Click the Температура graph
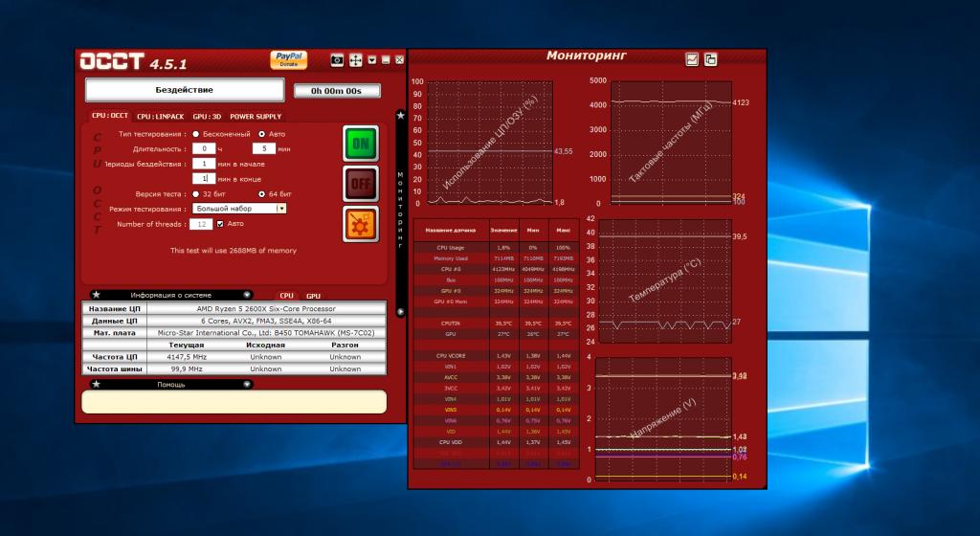The height and width of the screenshot is (536, 980). 665,280
